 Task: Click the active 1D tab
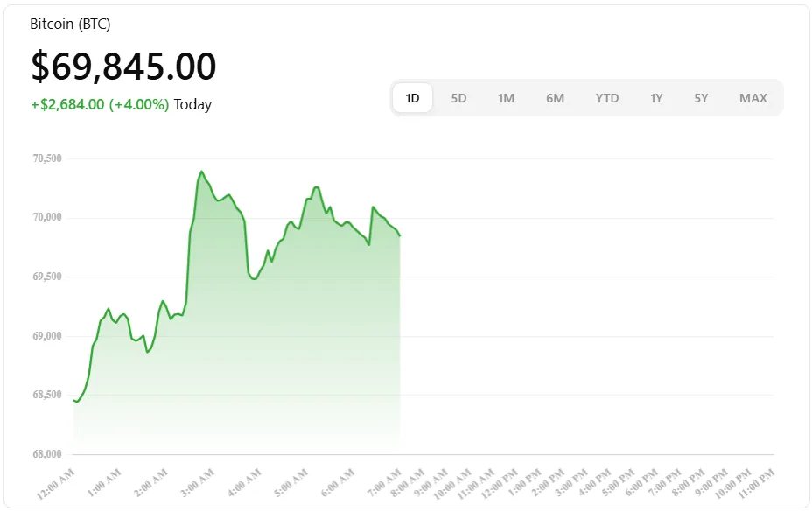coord(411,98)
